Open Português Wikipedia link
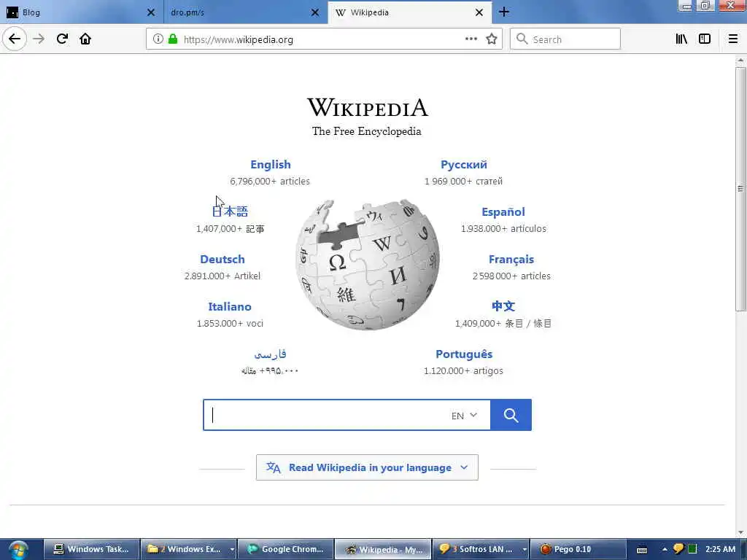The height and width of the screenshot is (560, 747). click(x=464, y=354)
